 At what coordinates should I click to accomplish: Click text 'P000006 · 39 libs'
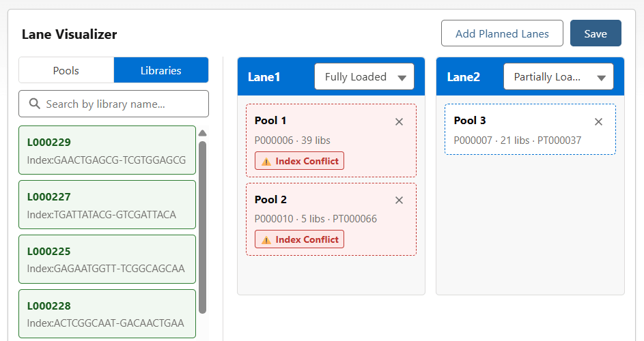[x=292, y=140]
